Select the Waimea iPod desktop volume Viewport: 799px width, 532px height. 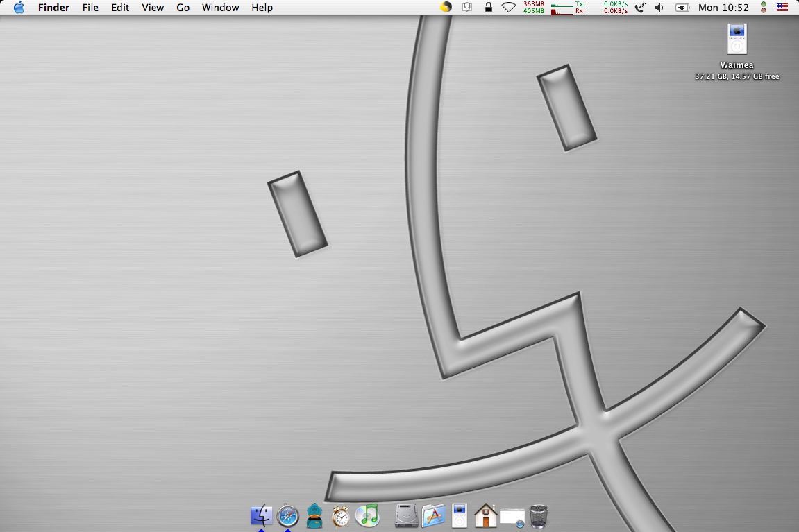click(737, 40)
